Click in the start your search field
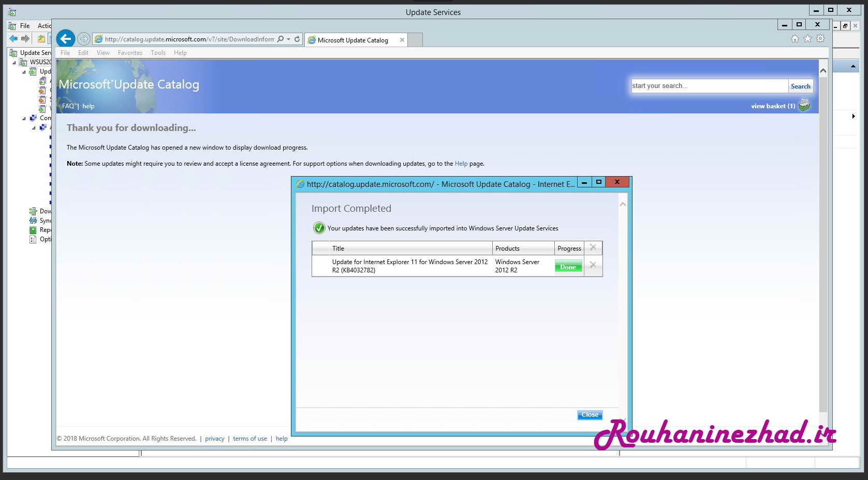 [x=710, y=86]
